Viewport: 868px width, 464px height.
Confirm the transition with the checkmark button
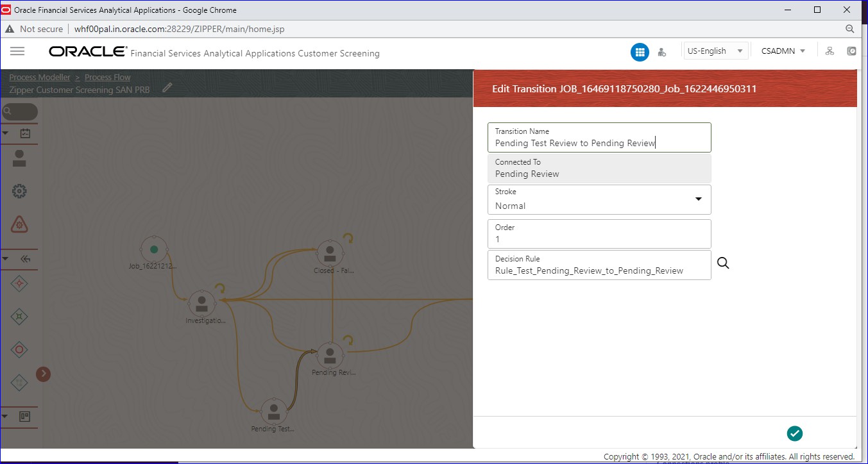tap(794, 433)
